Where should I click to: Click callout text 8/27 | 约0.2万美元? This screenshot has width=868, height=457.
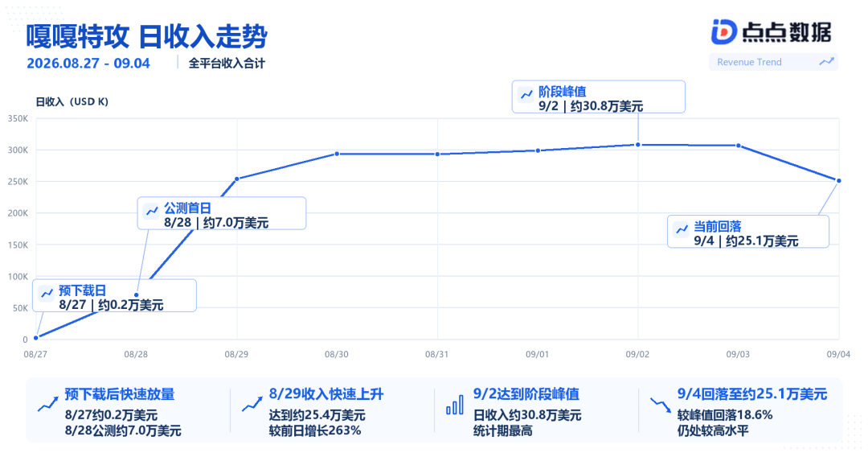click(111, 305)
